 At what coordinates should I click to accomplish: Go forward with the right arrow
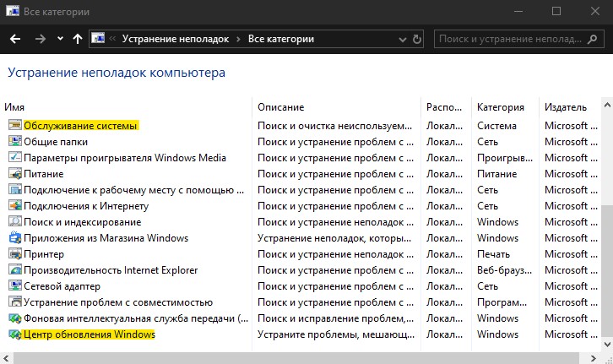point(41,39)
